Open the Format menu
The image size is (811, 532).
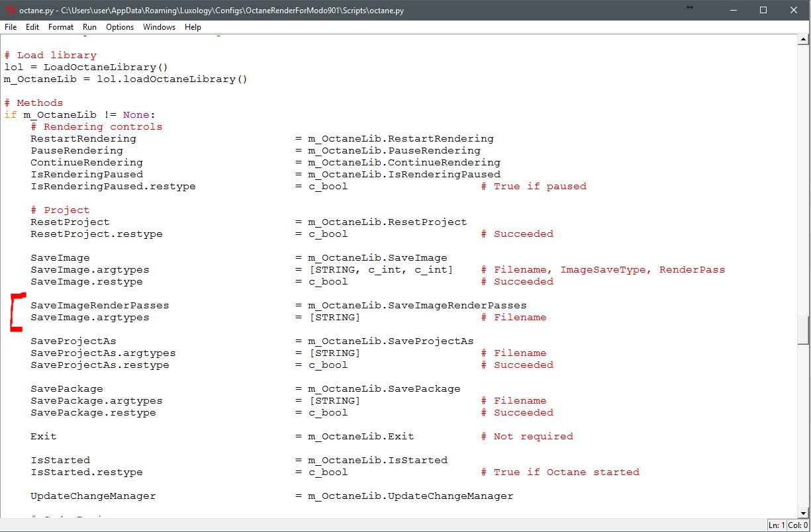point(61,27)
